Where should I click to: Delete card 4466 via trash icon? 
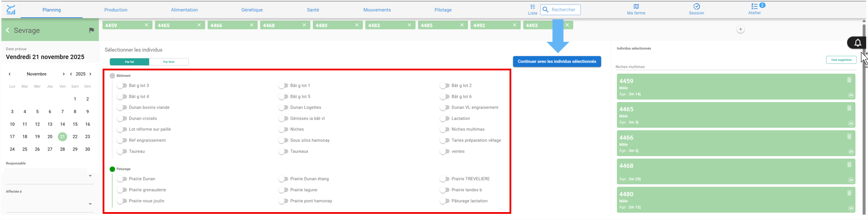[x=849, y=136]
